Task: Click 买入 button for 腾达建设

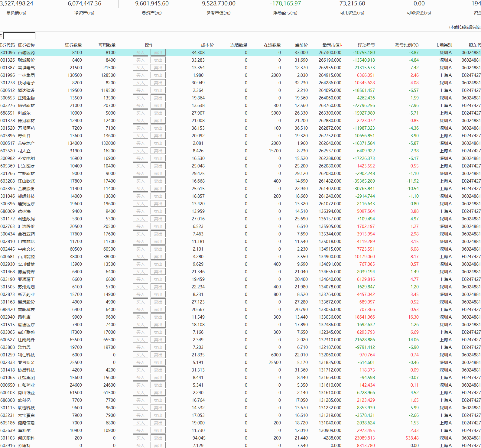Action: click(141, 90)
